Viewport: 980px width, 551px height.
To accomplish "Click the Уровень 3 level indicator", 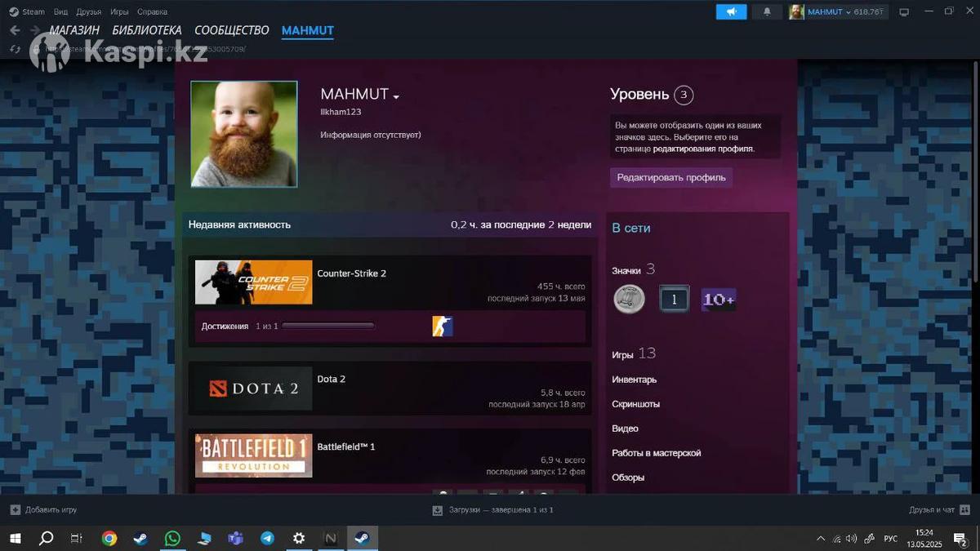I will [x=652, y=95].
